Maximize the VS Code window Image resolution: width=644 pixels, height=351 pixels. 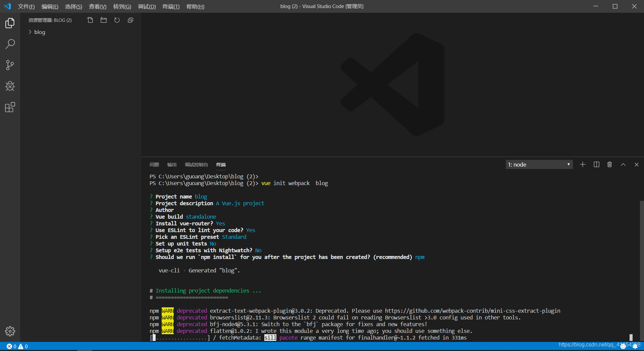[x=615, y=6]
